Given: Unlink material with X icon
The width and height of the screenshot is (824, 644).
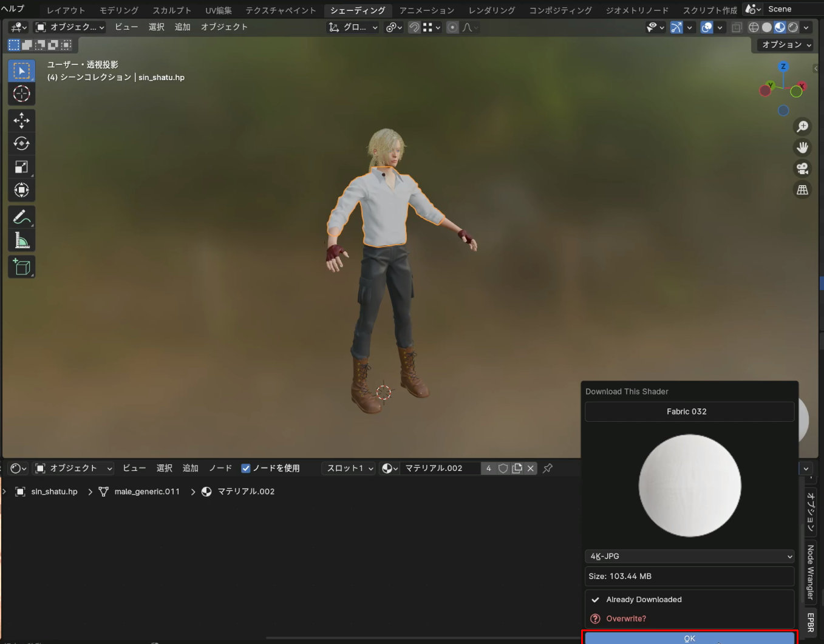Looking at the screenshot, I should pos(531,469).
